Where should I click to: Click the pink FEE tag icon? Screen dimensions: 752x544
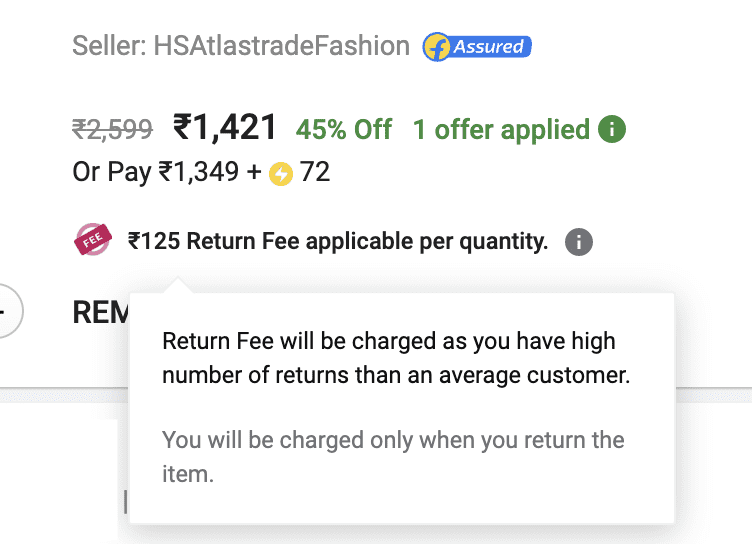[93, 241]
